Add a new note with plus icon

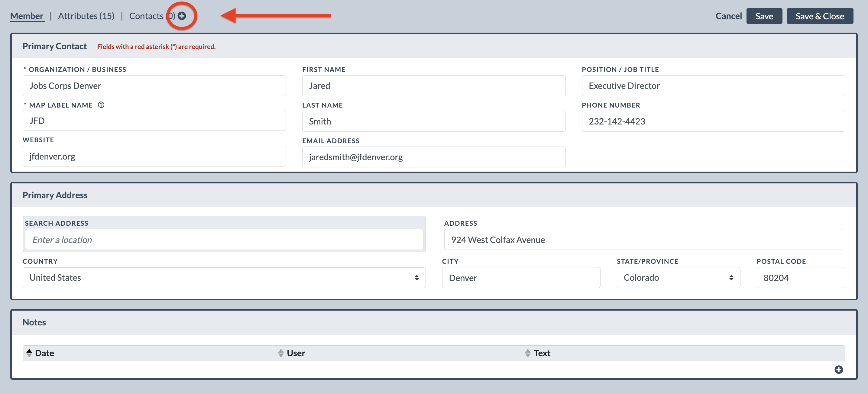point(838,370)
